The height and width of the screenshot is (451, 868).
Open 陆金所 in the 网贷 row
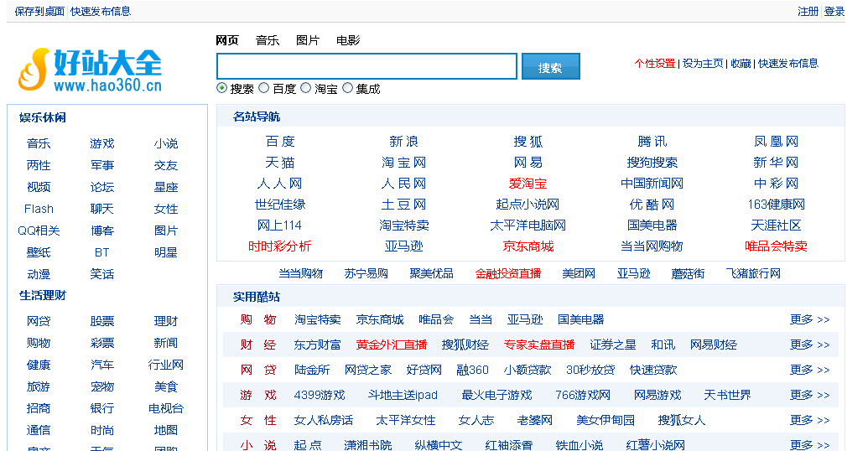[312, 370]
